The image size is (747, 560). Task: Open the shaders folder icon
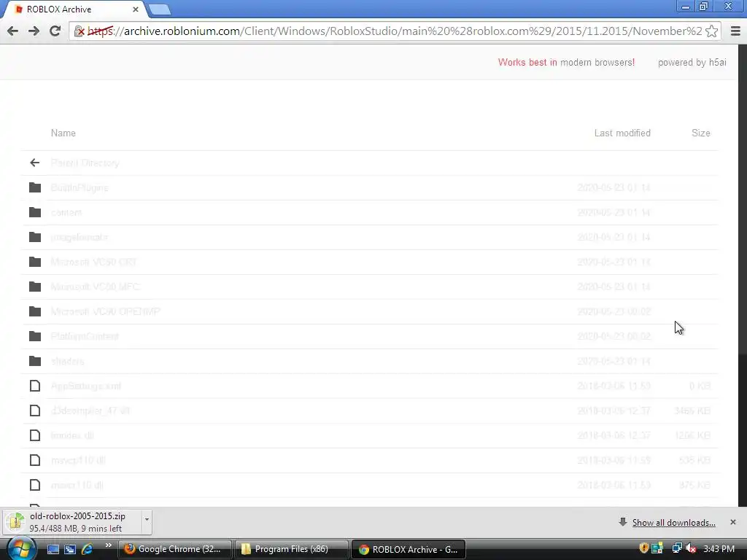tap(35, 361)
